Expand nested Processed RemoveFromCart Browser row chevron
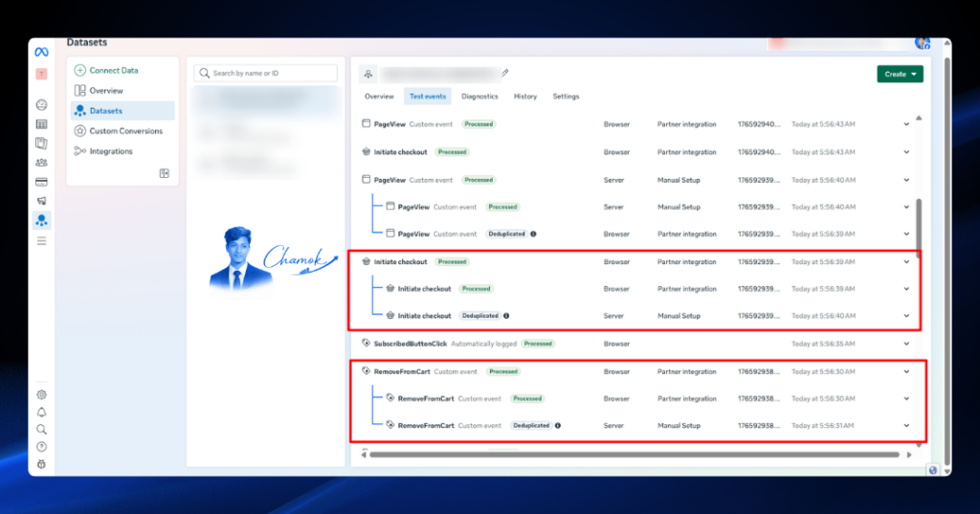Image resolution: width=980 pixels, height=514 pixels. 906,398
